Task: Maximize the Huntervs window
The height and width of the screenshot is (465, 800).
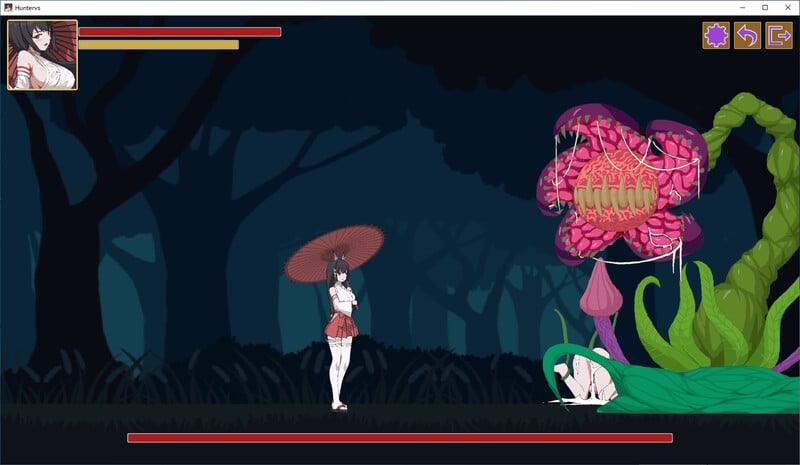Action: point(765,8)
